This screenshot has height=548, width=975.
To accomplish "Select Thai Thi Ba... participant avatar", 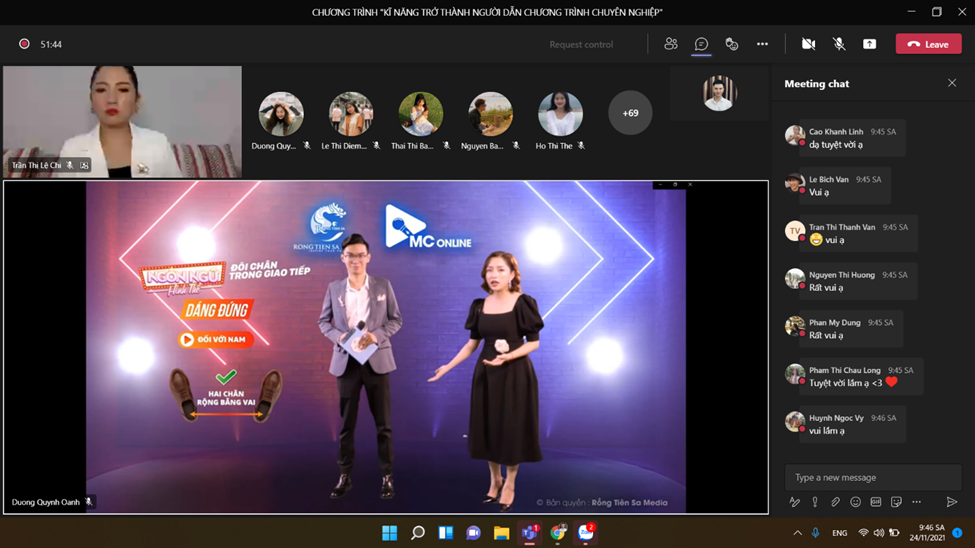I will [420, 114].
